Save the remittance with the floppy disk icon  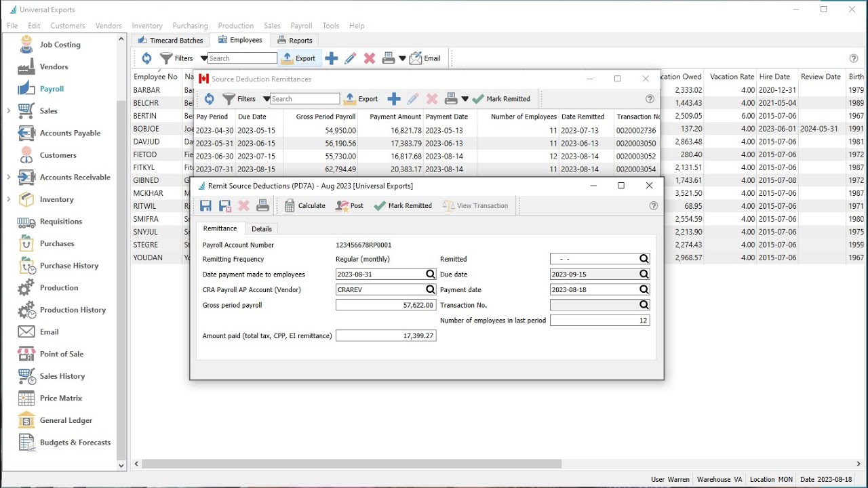[206, 205]
